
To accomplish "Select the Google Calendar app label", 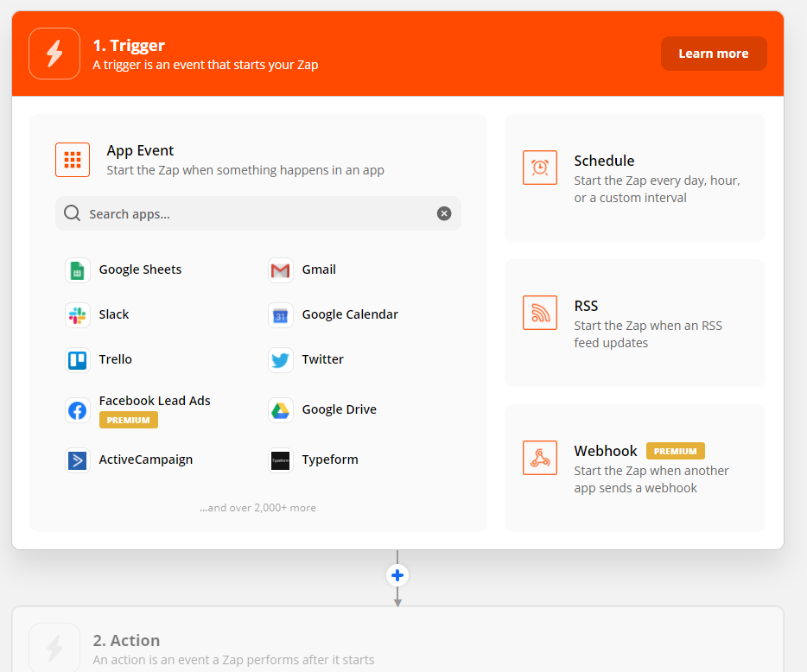I will [350, 314].
